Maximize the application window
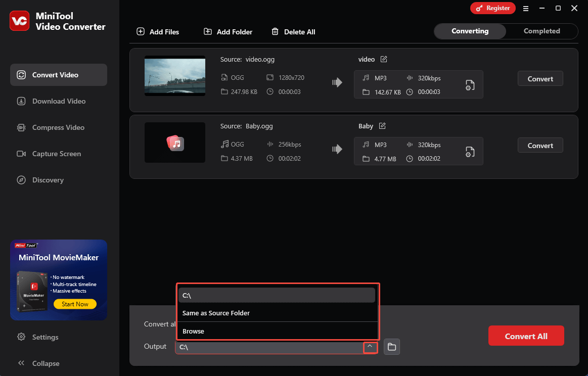 point(558,8)
